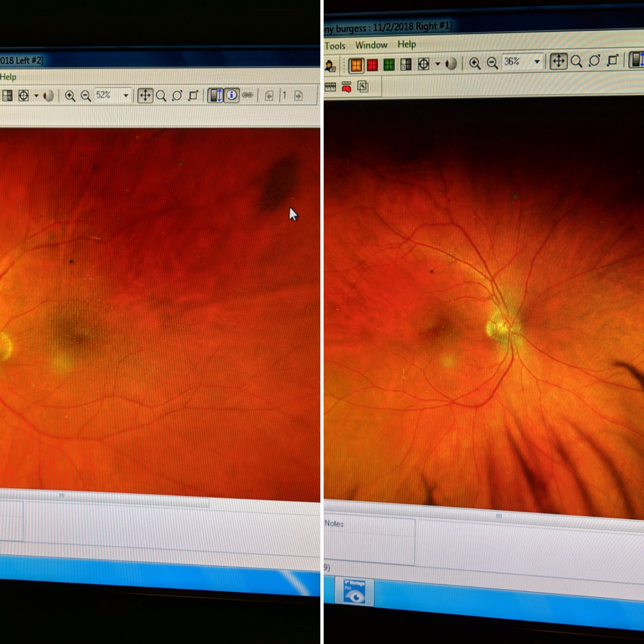Click the ruler measurement tool icon
Screen dimensions: 644x644
pos(330,87)
